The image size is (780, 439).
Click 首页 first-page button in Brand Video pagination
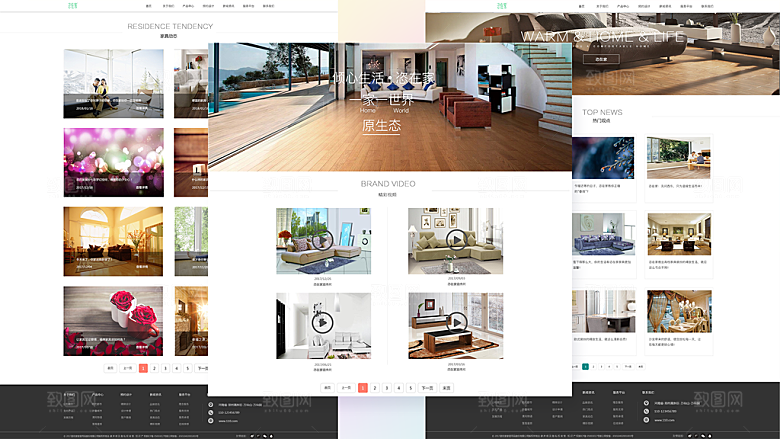327,388
